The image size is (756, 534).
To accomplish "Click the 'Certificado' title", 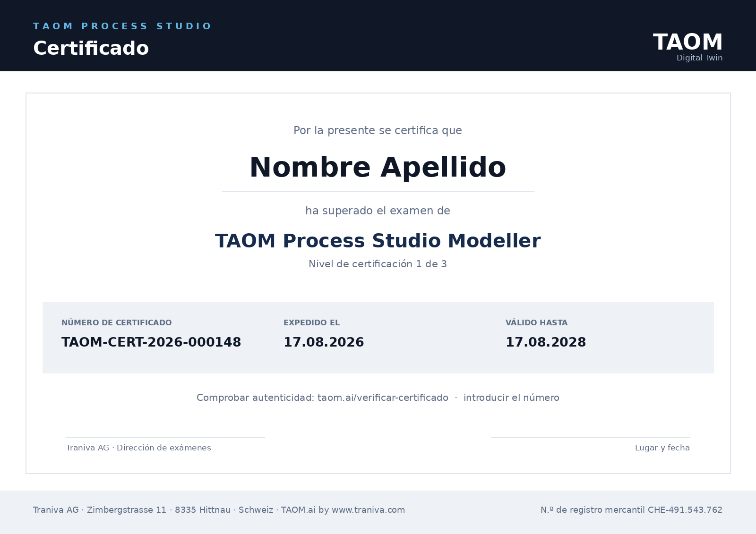I will pyautogui.click(x=91, y=48).
